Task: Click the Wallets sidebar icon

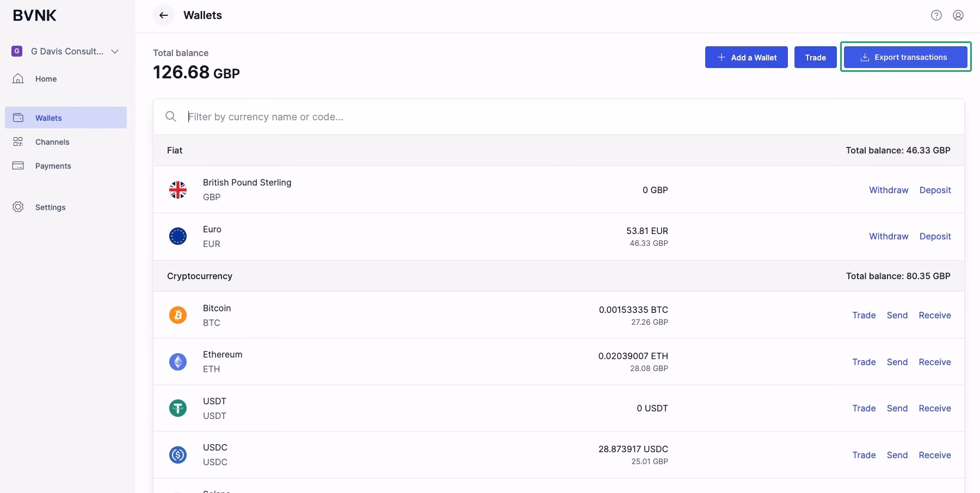Action: coord(18,118)
